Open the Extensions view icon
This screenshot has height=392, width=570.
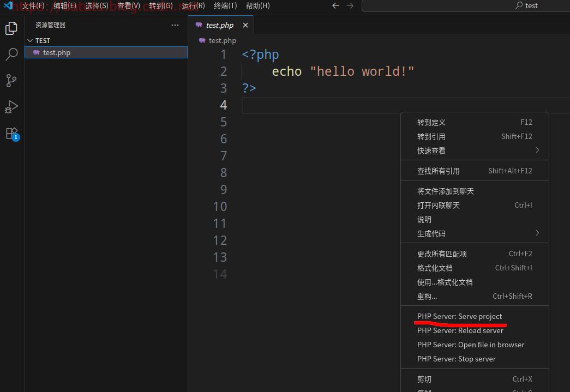(11, 133)
